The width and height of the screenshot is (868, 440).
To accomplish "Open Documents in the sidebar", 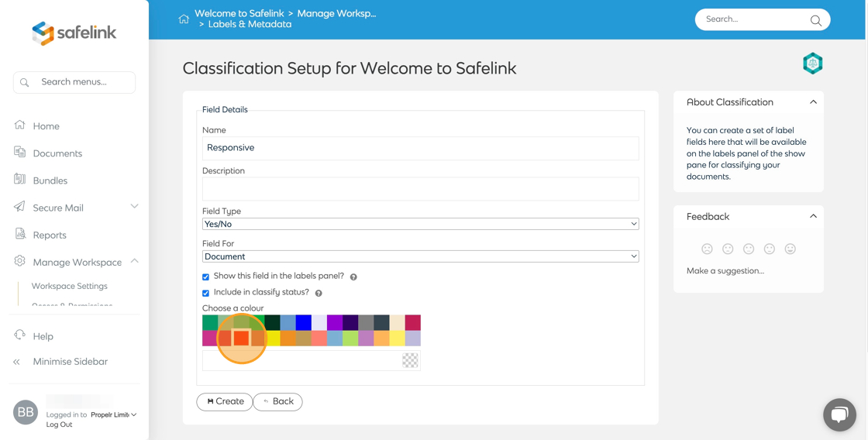I will [57, 153].
